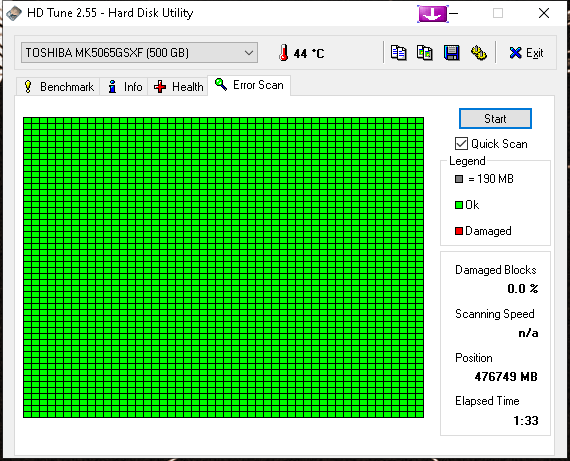Click the gray 190 MB legend swatch
570x461 pixels.
[x=459, y=179]
